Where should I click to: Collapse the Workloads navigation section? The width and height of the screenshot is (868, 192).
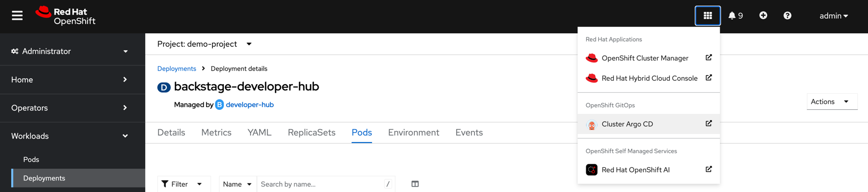70,136
